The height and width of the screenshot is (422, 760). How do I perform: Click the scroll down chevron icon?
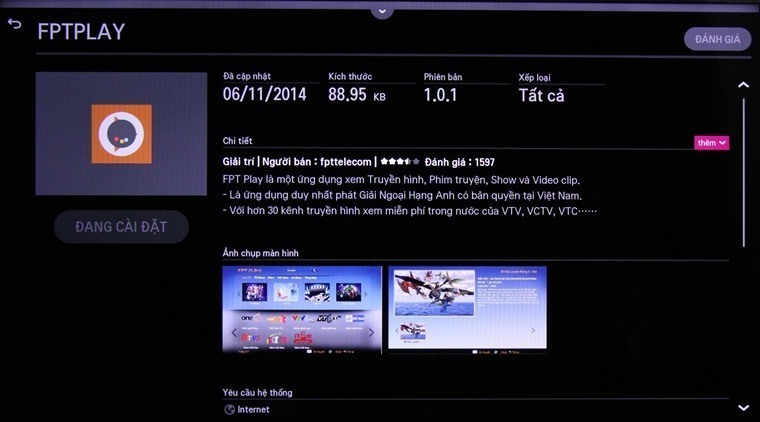pyautogui.click(x=743, y=408)
